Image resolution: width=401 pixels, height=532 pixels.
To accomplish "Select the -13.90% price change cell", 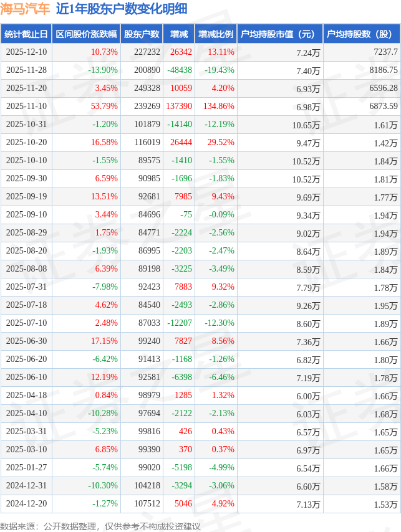I will 103,70.
